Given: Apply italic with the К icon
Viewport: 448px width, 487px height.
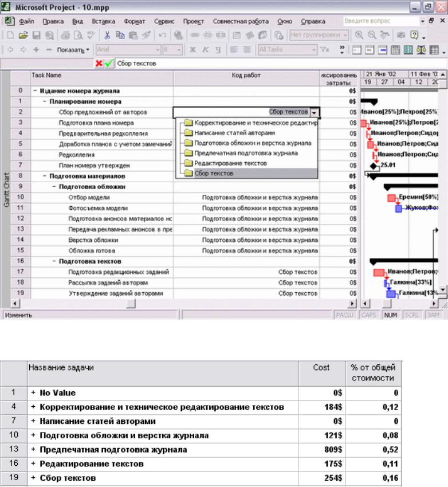Looking at the screenshot, I should point(205,50).
